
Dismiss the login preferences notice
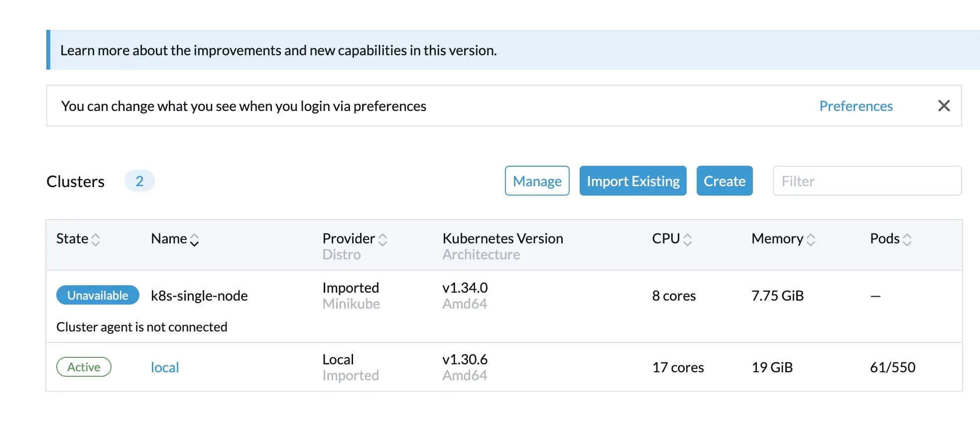[944, 106]
